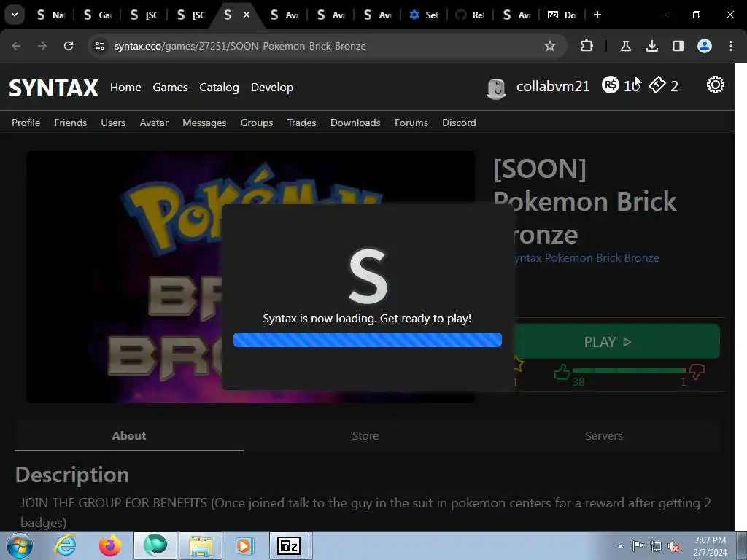Reload the current page
The image size is (747, 560).
click(x=69, y=46)
